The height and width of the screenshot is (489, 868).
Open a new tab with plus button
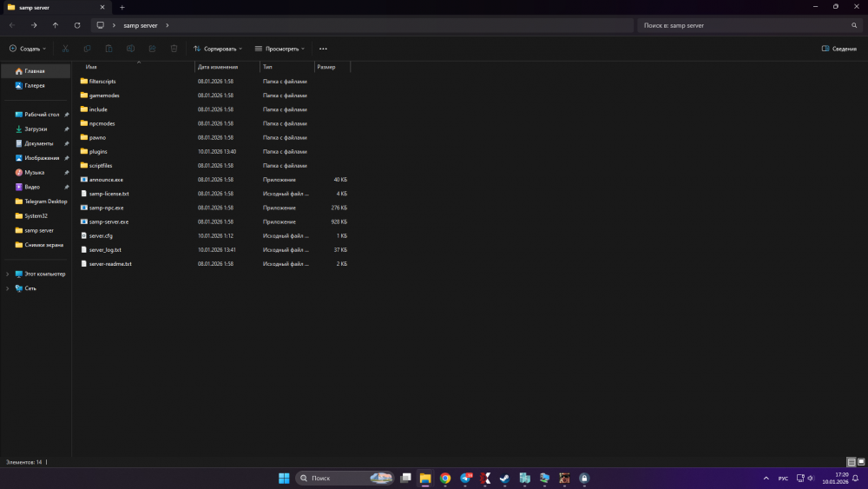[x=122, y=7]
